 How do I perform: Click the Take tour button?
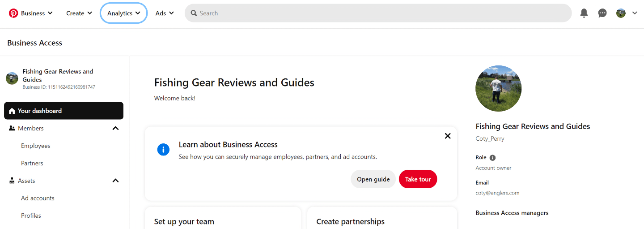pos(418,179)
